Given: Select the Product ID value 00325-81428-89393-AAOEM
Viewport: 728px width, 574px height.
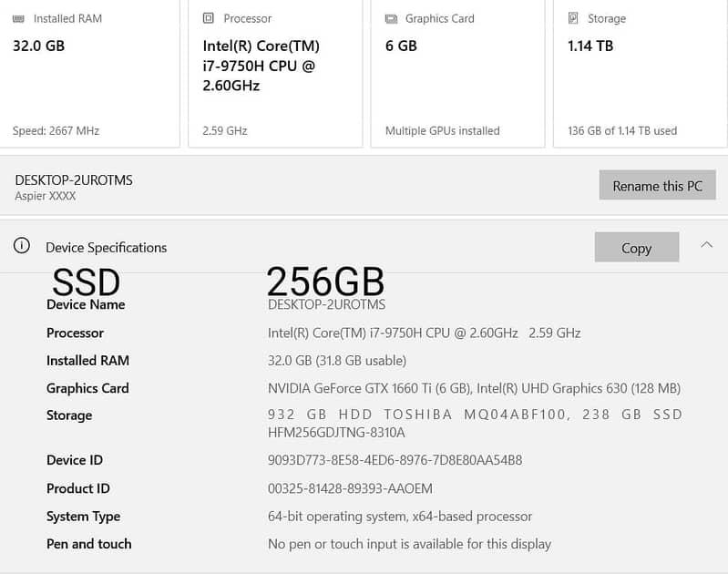Looking at the screenshot, I should coord(350,488).
